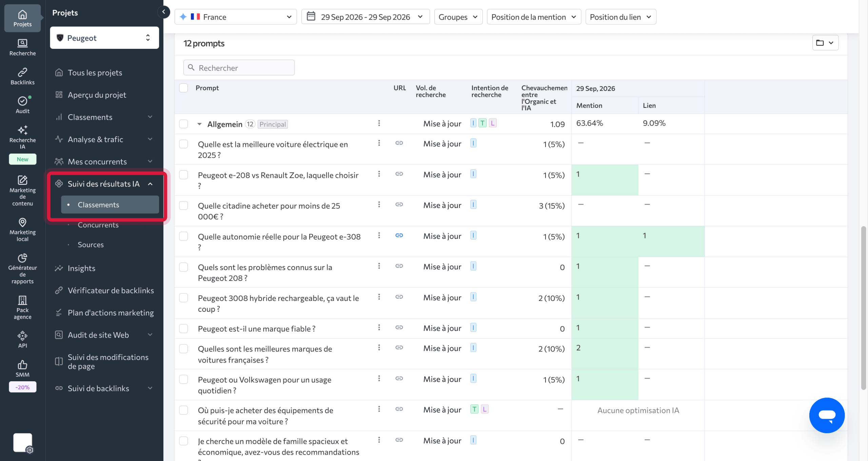Open the 29 Sep 2026 date range picker
This screenshot has width=868, height=461.
[x=366, y=17]
